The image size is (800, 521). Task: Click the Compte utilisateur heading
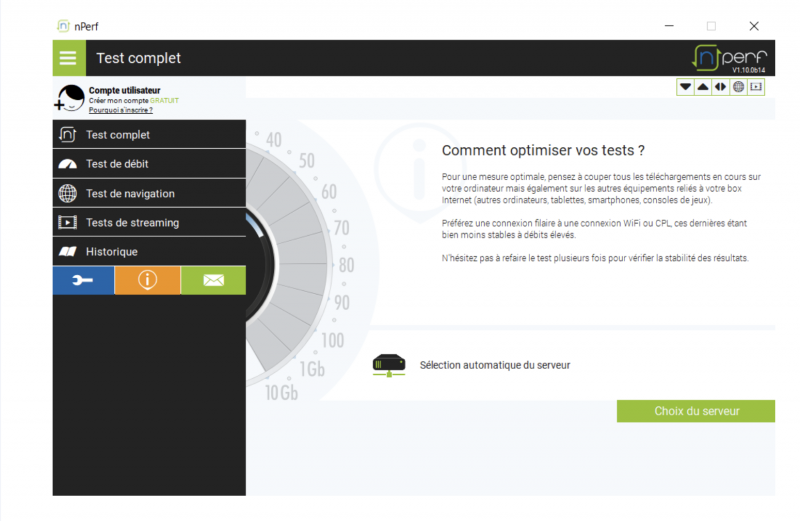pyautogui.click(x=124, y=90)
